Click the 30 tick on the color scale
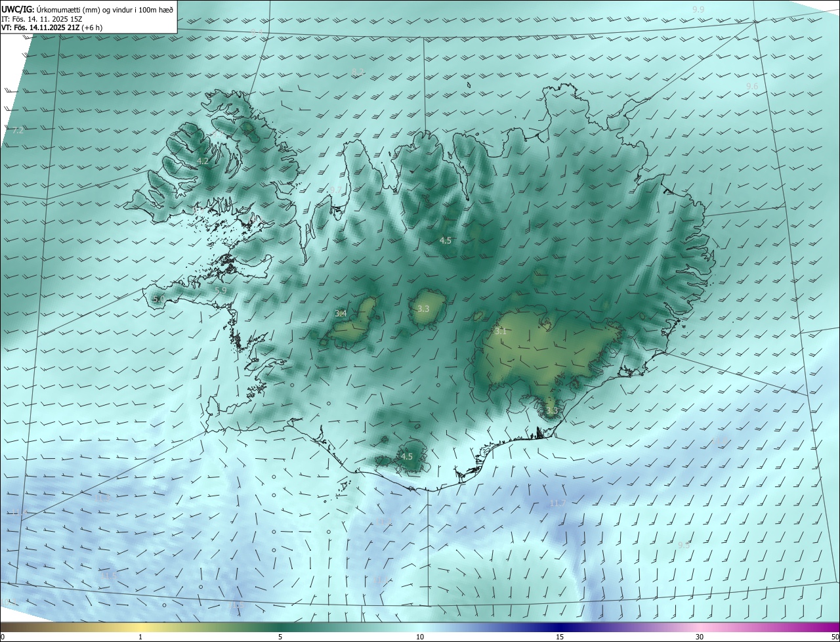Screen dimensions: 840x642 click(700, 637)
